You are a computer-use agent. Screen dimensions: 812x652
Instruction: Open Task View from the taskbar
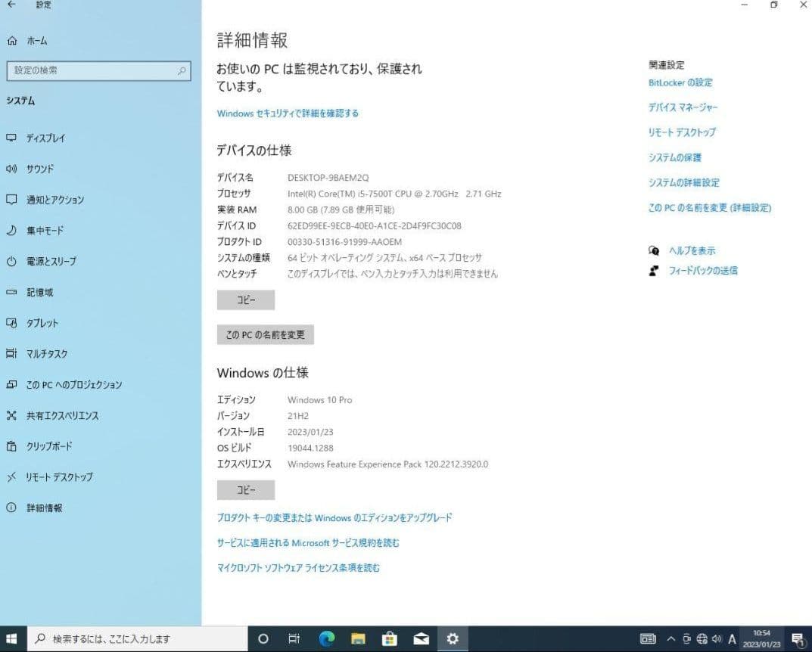tap(294, 639)
